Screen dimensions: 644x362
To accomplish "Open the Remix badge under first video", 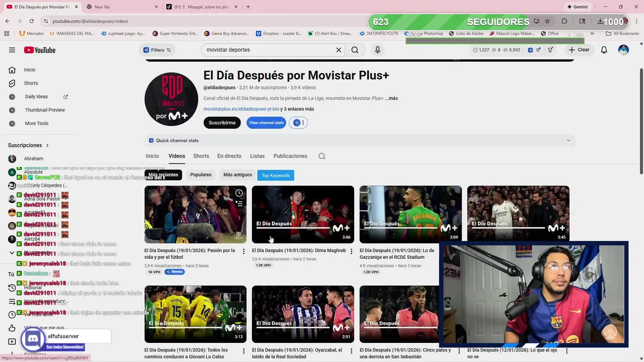I will 174,272.
